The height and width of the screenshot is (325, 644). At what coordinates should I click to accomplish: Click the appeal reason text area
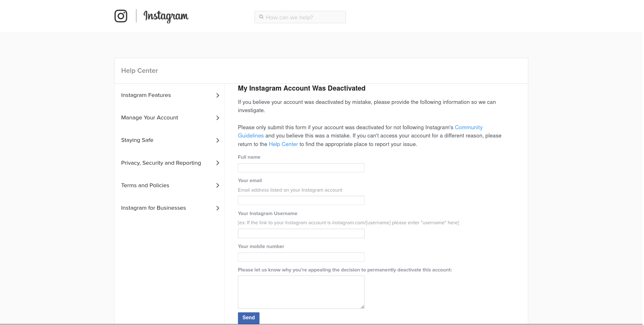tap(301, 292)
